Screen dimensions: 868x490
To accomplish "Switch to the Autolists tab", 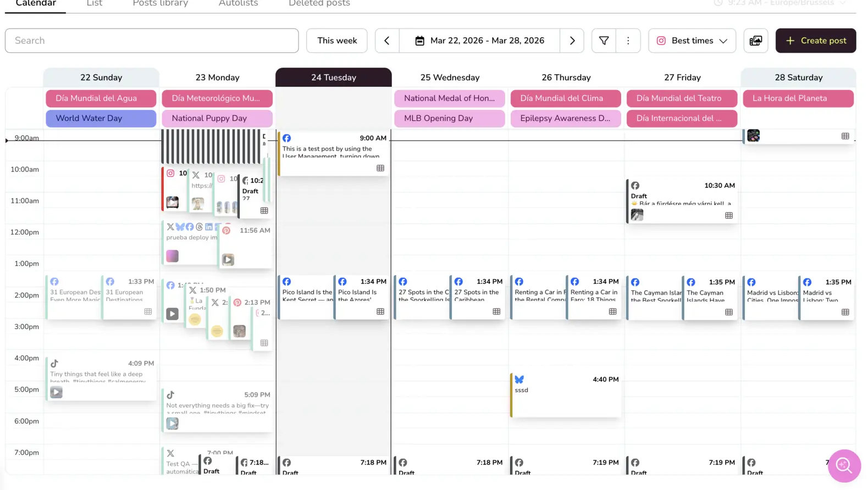I will (x=238, y=4).
